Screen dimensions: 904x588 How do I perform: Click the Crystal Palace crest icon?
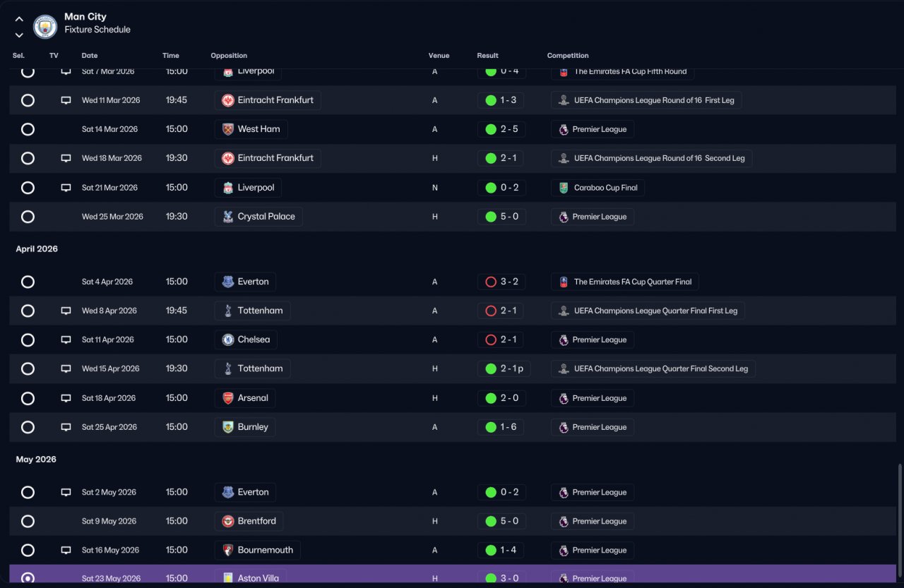(x=228, y=217)
